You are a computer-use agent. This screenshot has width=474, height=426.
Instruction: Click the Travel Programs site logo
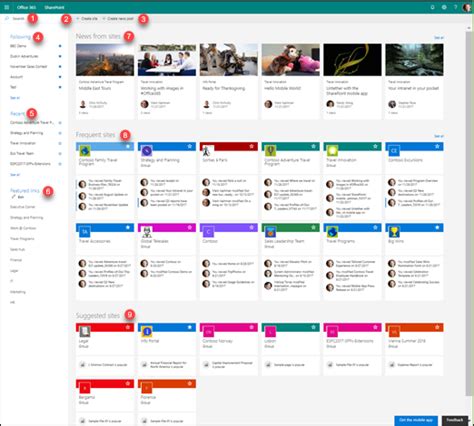(x=332, y=232)
